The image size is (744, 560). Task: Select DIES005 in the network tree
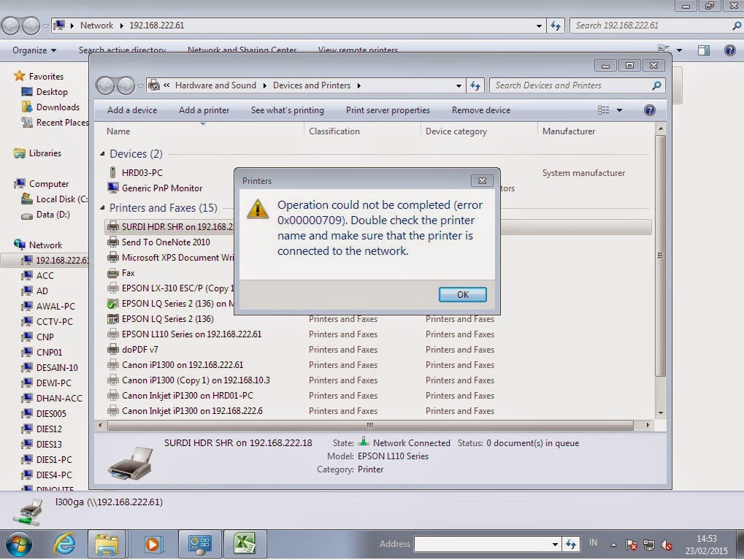point(51,414)
